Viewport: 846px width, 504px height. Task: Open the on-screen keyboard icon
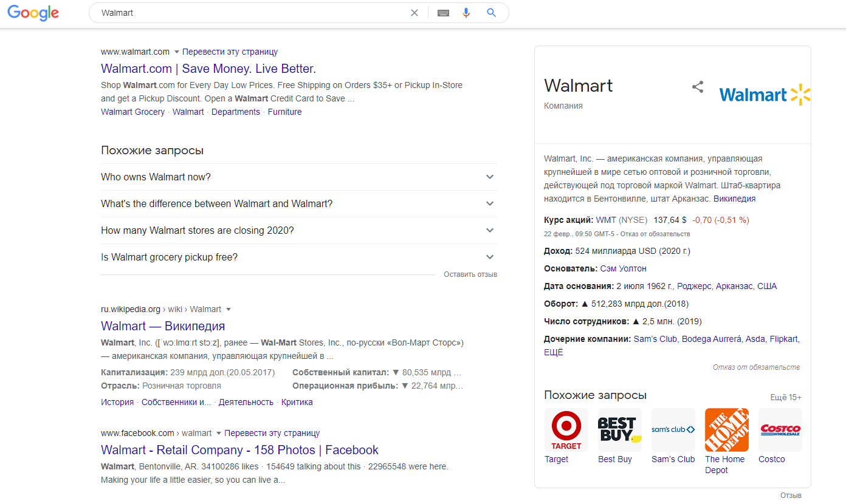click(443, 13)
